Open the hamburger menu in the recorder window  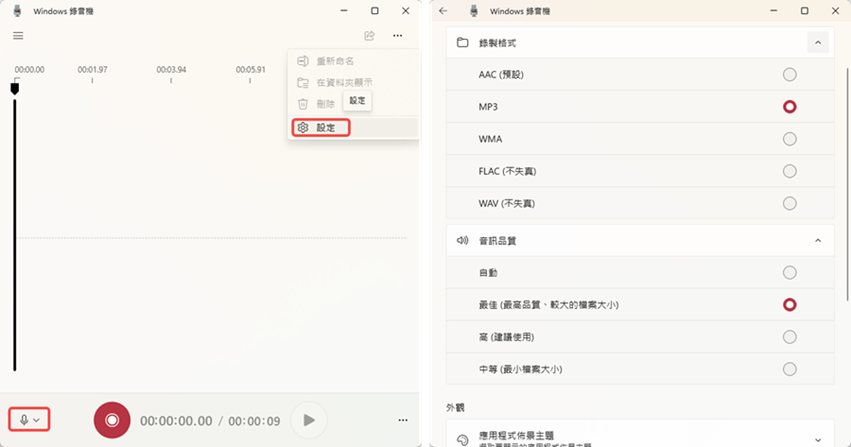click(x=18, y=36)
